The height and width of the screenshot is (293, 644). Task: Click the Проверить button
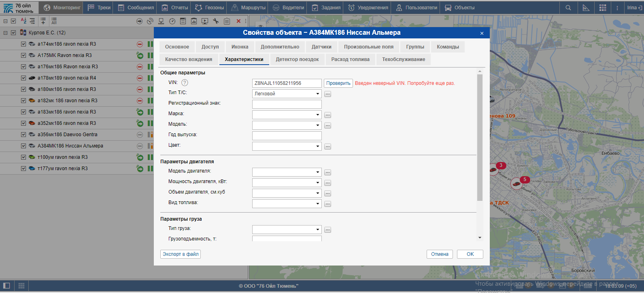tap(338, 83)
